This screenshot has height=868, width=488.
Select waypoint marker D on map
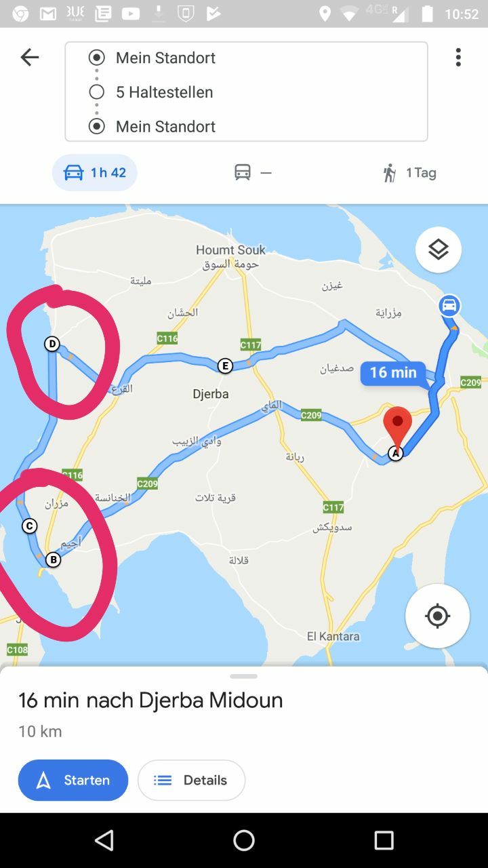[x=52, y=344]
